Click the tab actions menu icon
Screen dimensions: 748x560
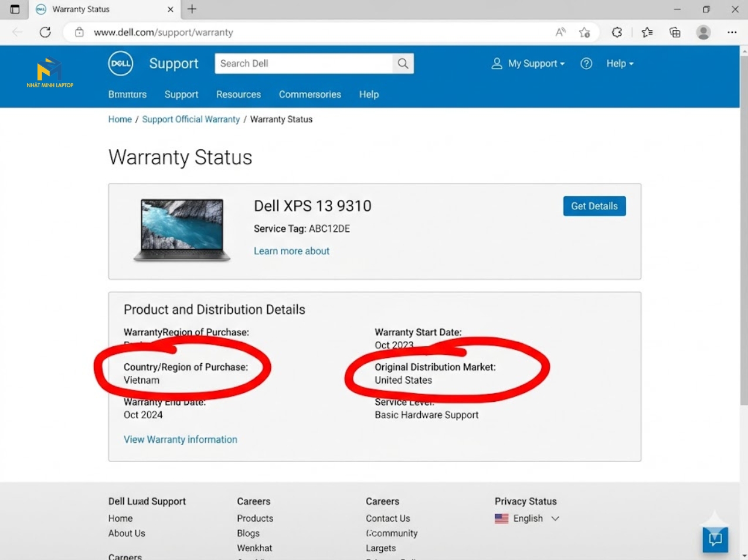(15, 9)
